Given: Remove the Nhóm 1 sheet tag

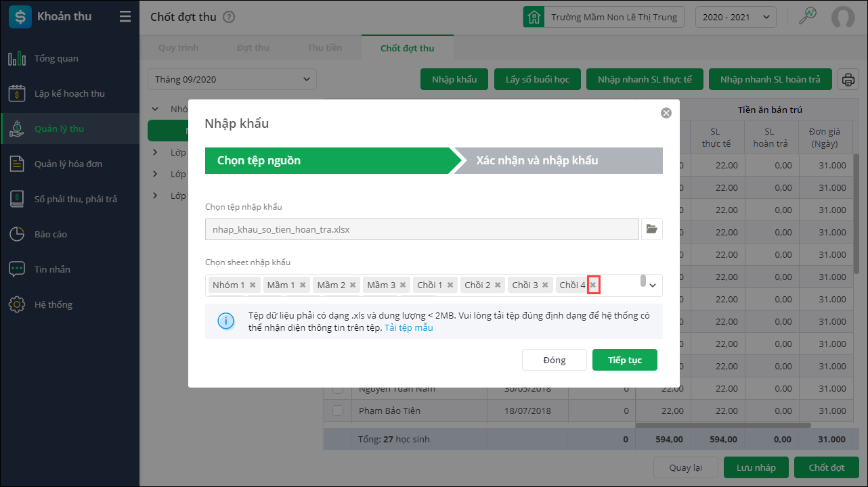Looking at the screenshot, I should click(253, 285).
